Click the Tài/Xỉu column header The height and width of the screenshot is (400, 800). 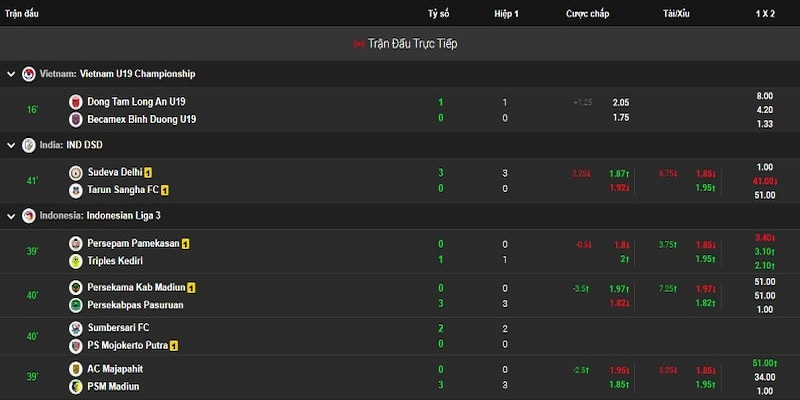[x=676, y=14]
